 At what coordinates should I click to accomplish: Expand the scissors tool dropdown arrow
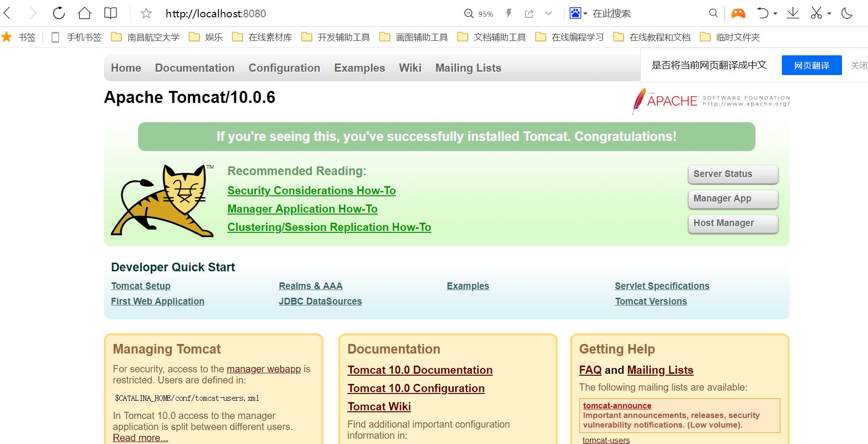click(x=829, y=13)
